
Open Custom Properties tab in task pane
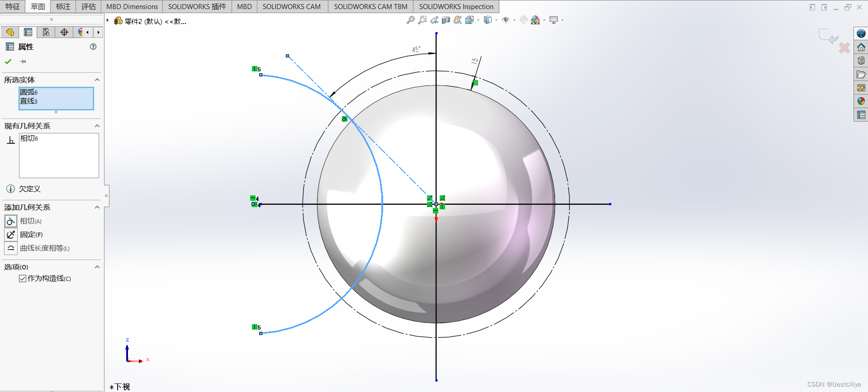click(x=861, y=115)
